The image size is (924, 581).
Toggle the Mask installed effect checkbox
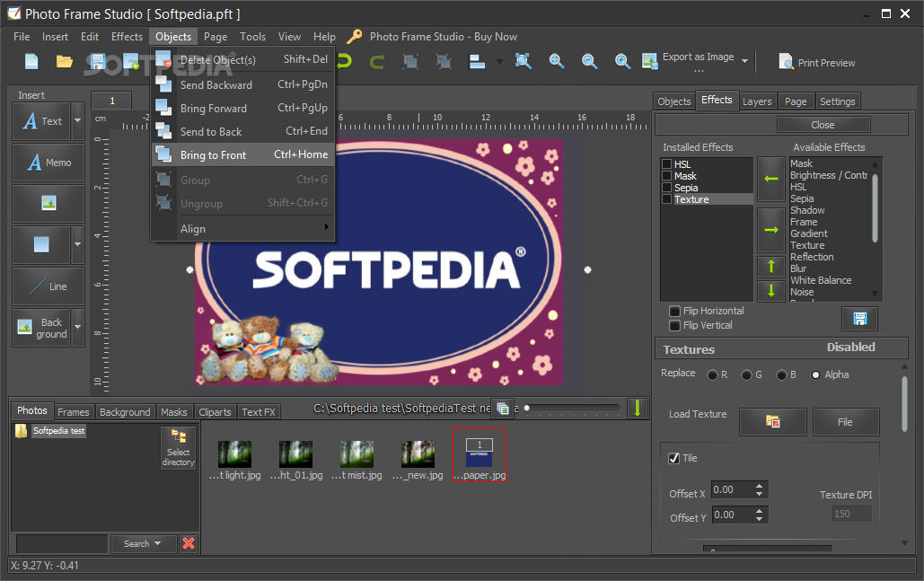coord(667,176)
